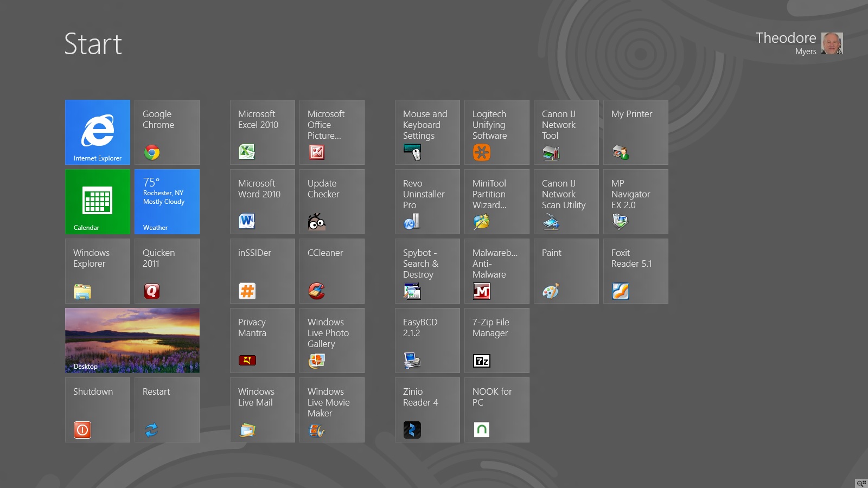Launch Spybot - Search & Destroy tile
The image size is (868, 488).
pos(427,271)
